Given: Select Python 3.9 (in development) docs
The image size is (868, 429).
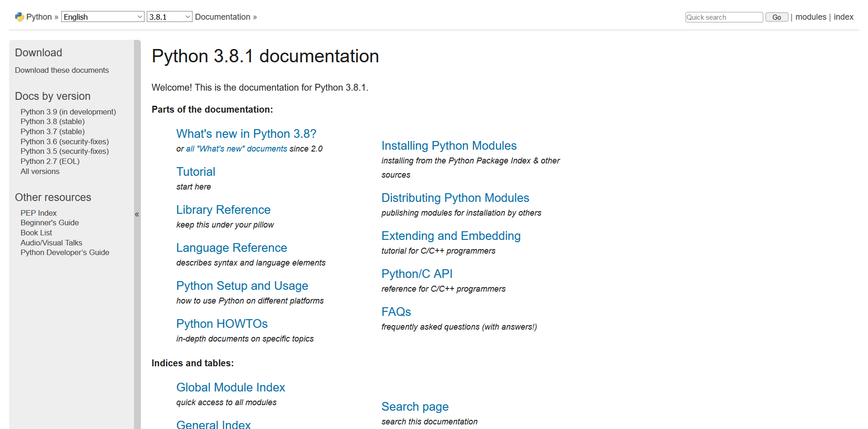Looking at the screenshot, I should click(68, 112).
